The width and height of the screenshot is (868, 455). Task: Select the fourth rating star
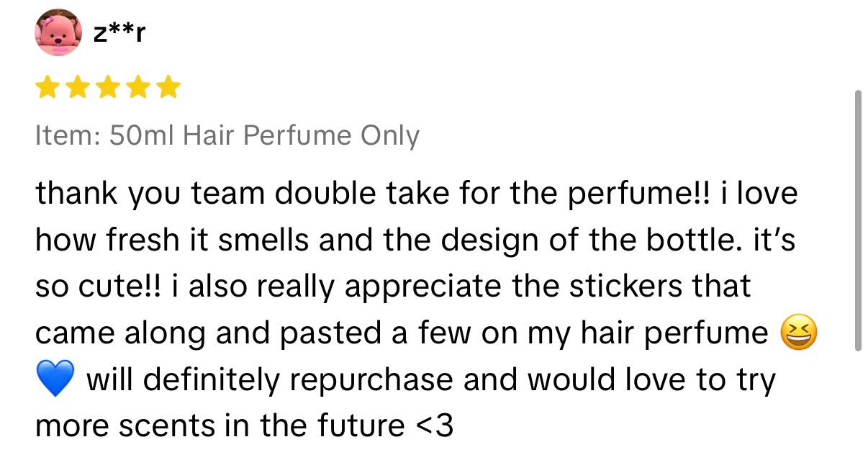(x=137, y=89)
